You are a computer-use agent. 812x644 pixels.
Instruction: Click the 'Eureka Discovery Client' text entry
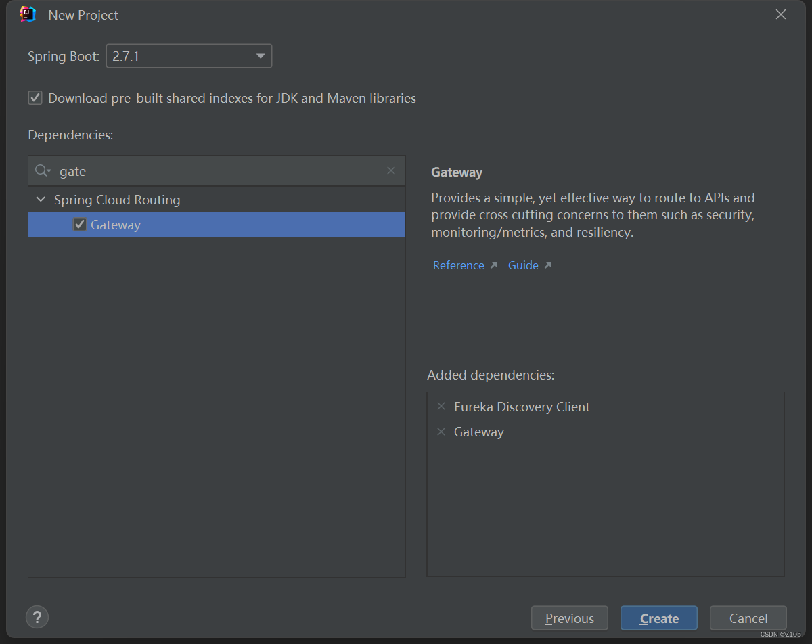(x=522, y=407)
